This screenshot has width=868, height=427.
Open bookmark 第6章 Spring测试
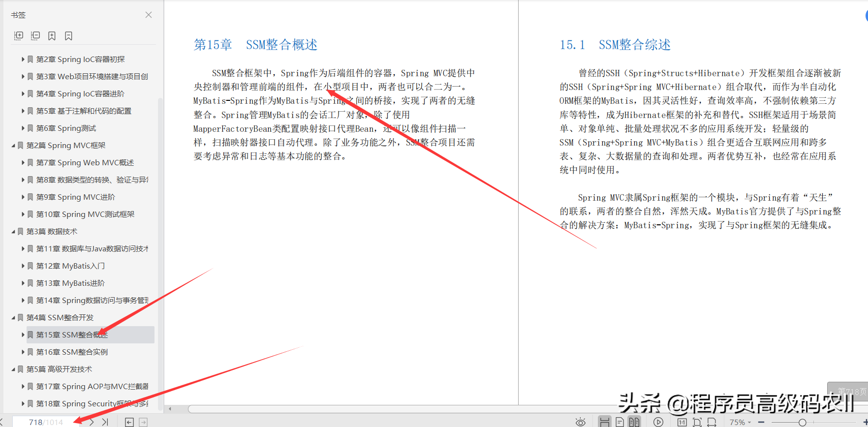tap(66, 128)
